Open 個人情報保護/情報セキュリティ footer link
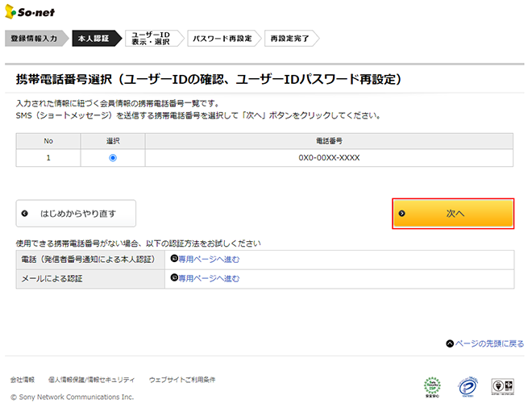This screenshot has width=532, height=412. click(91, 379)
